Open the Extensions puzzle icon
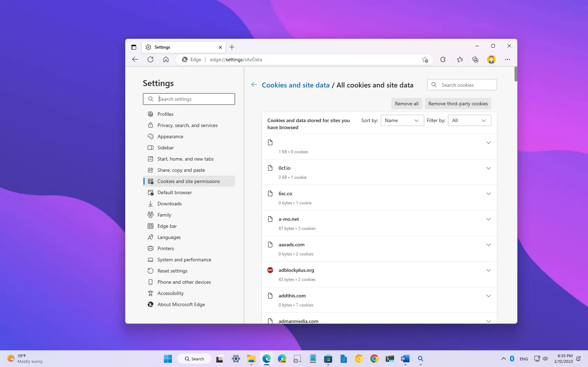Image resolution: width=588 pixels, height=367 pixels. (x=443, y=59)
